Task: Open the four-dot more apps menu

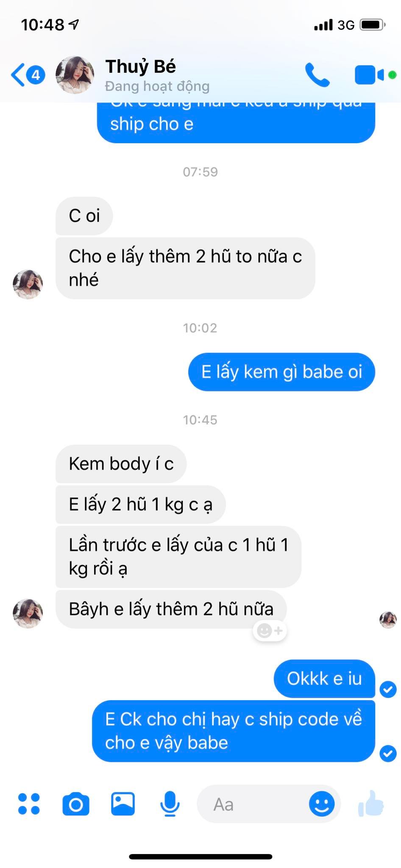Action: point(29,804)
